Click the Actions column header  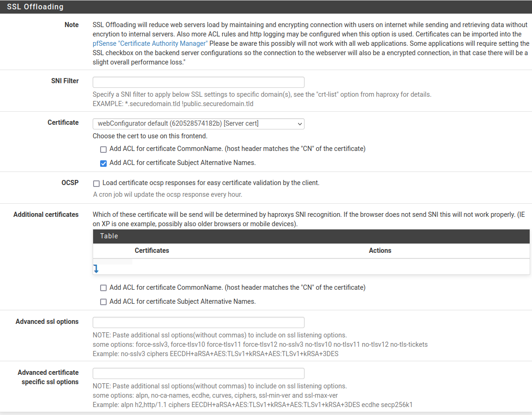point(379,250)
